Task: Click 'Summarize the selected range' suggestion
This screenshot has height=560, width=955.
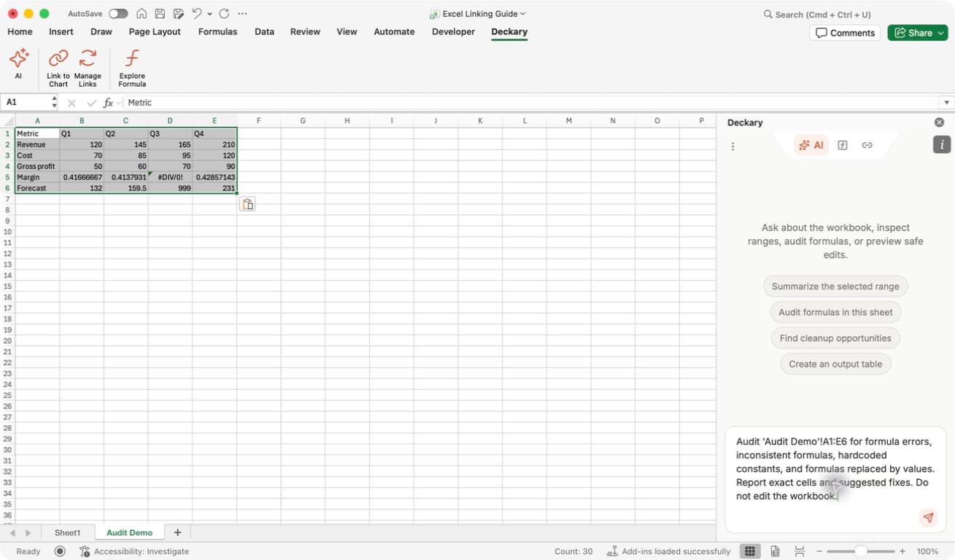Action: tap(835, 287)
